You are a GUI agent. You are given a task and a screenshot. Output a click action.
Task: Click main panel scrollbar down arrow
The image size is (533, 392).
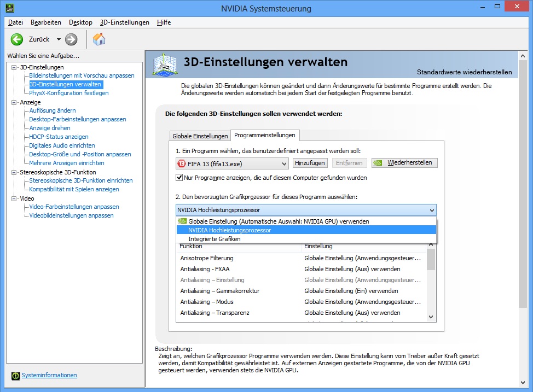523,383
